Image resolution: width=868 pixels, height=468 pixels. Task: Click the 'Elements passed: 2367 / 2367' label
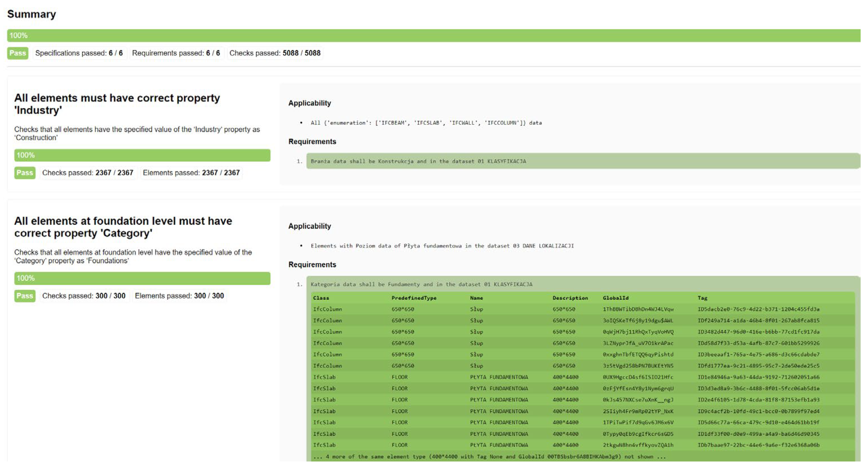(x=191, y=173)
